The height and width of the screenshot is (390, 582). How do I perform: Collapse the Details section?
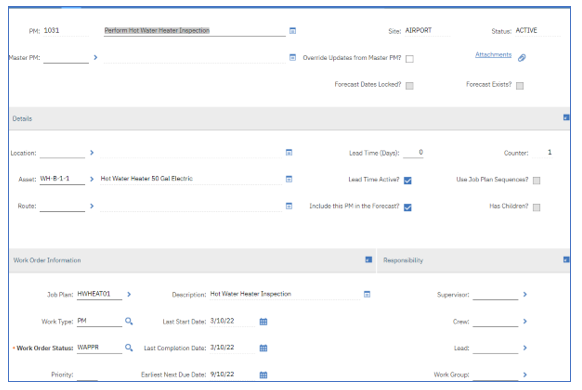tap(566, 118)
